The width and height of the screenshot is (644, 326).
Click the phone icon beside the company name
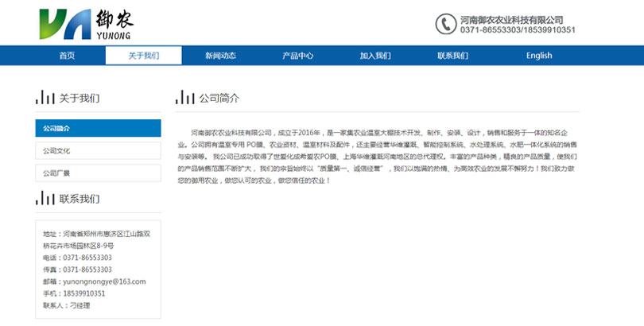(x=445, y=24)
